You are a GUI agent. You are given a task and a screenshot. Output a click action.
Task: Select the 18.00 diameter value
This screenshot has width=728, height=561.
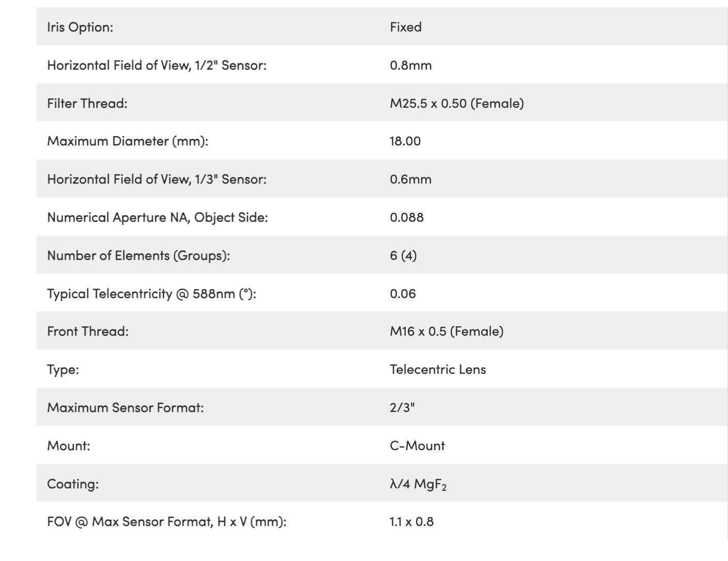405,141
